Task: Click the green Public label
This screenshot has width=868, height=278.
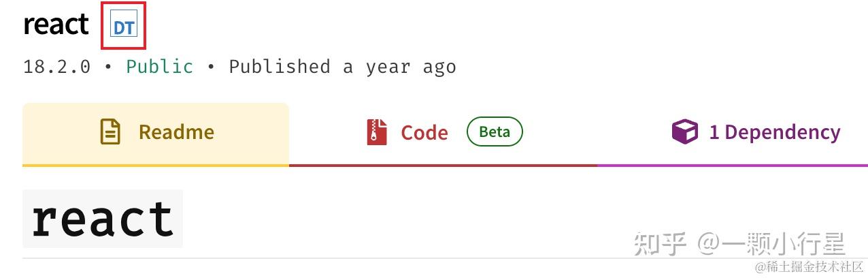Action: click(160, 67)
